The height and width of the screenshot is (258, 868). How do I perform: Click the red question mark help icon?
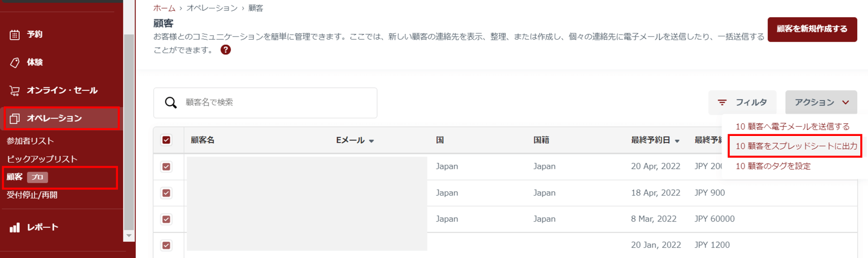226,50
